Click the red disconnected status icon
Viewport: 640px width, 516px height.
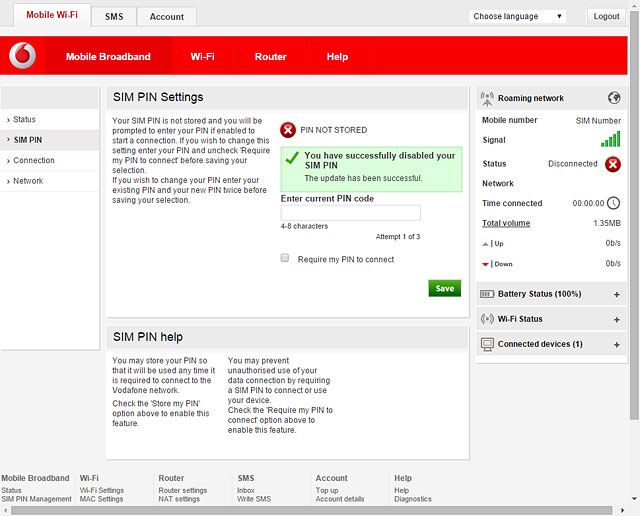[x=612, y=164]
